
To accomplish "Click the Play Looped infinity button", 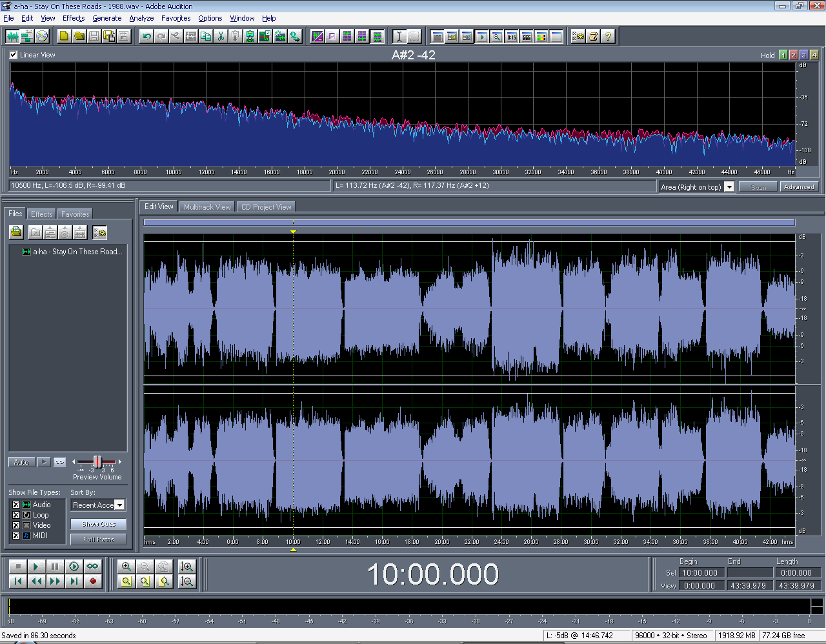I will (93, 566).
